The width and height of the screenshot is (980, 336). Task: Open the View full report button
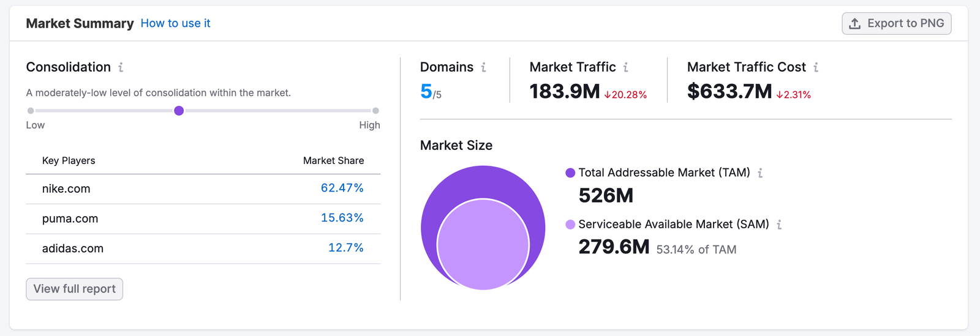74,289
